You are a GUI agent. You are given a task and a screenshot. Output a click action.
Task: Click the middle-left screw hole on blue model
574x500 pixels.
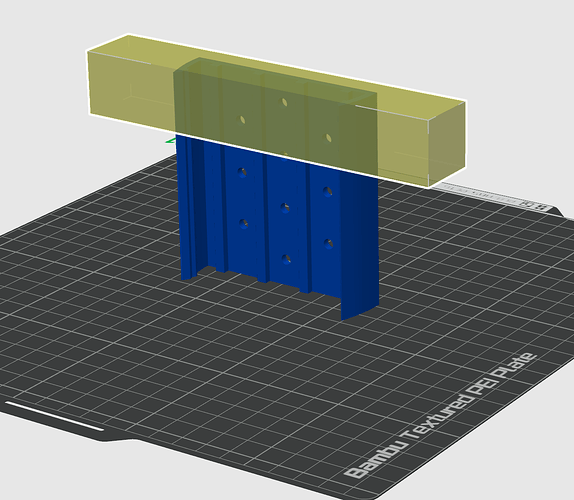(x=243, y=223)
